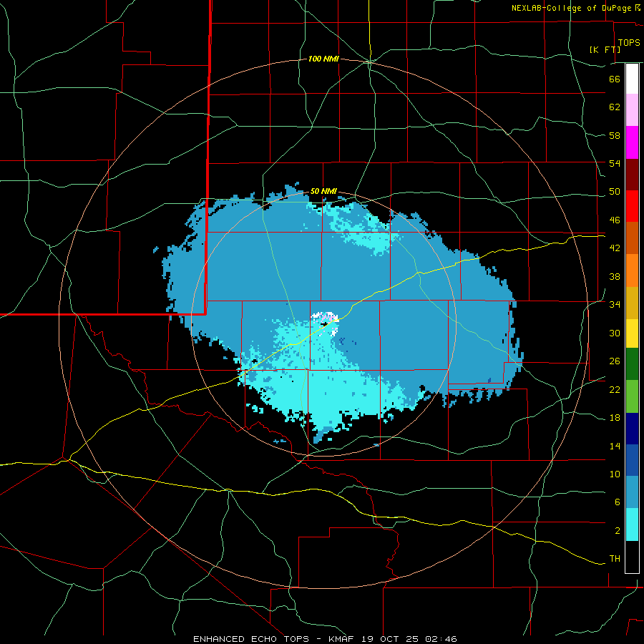Click the legend value 30

pos(615,333)
